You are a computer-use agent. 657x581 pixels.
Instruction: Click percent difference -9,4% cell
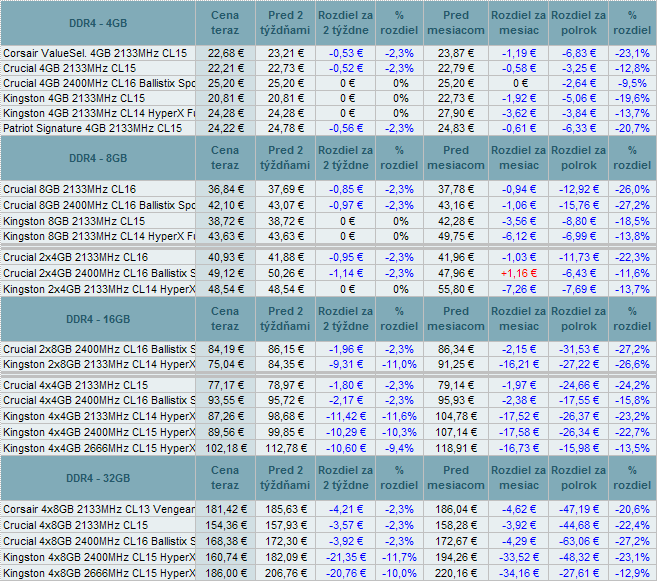(399, 448)
